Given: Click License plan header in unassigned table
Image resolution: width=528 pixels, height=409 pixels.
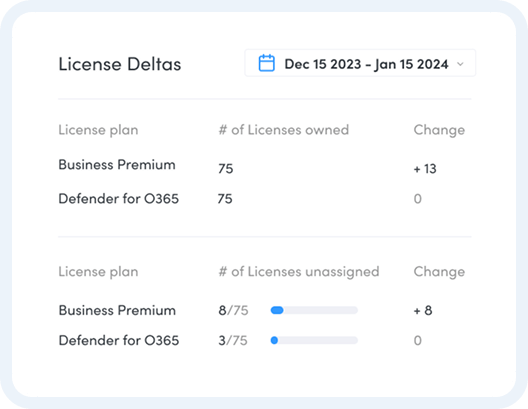Looking at the screenshot, I should click(98, 272).
